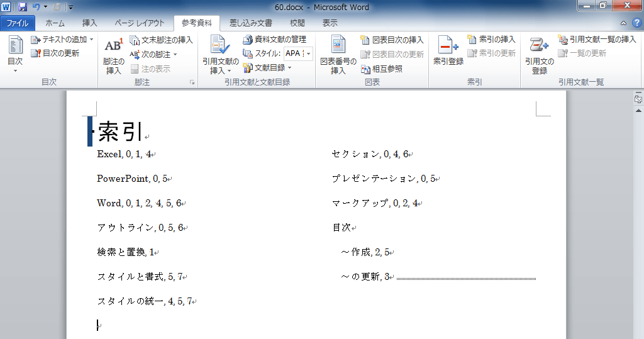Click subentry '～作成, 2, 5'
Viewport: 644px width, 339px height.
click(x=365, y=252)
